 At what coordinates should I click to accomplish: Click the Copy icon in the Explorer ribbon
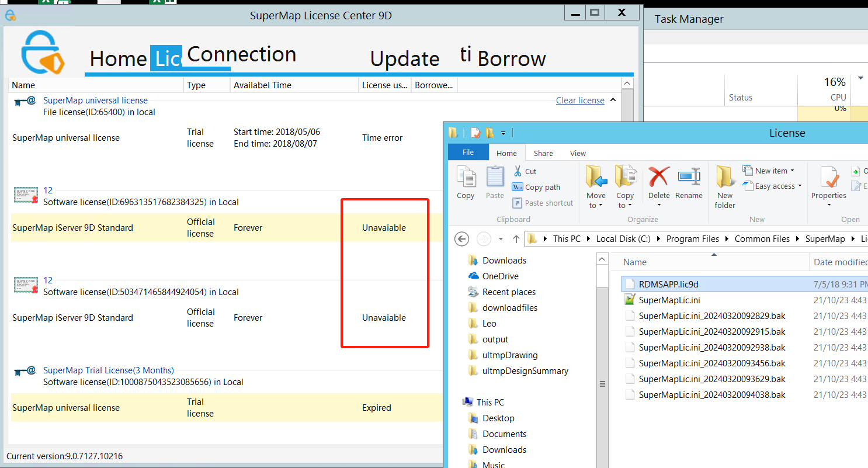(x=466, y=177)
